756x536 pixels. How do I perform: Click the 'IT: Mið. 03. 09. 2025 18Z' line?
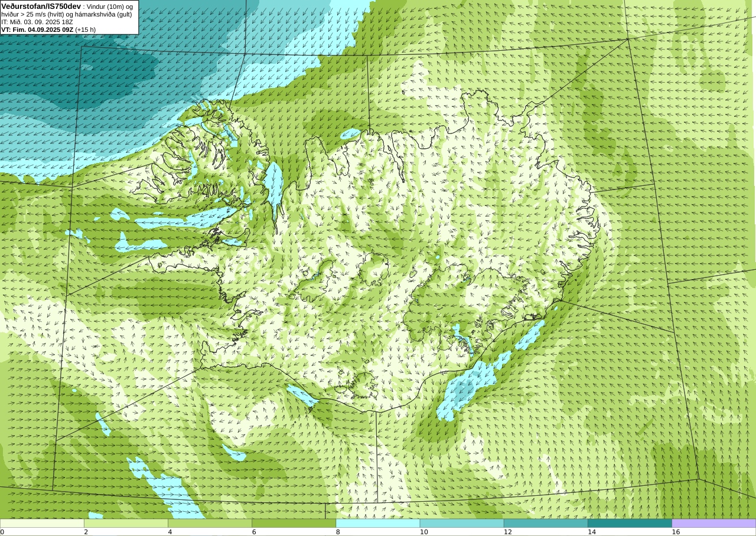click(37, 22)
